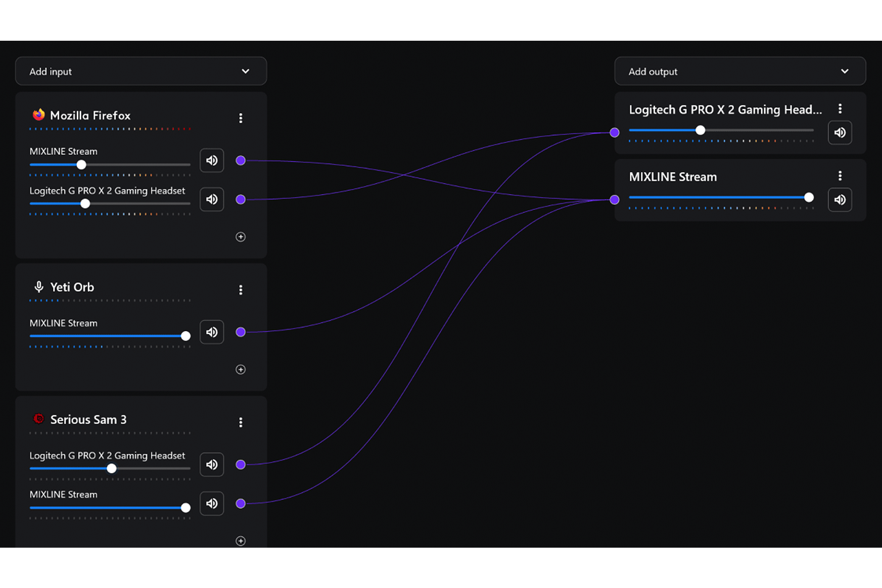Add a new route to Mozilla Firefox
Screen dimensions: 882x588
click(241, 237)
